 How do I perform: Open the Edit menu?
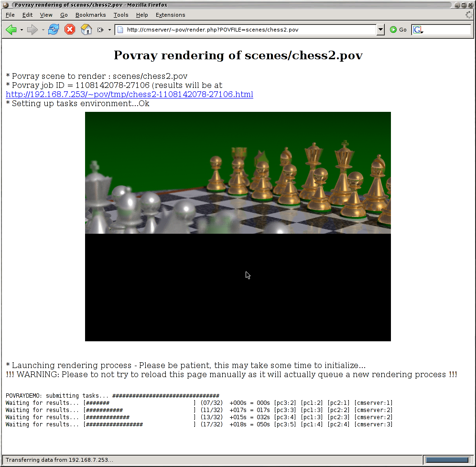point(27,15)
